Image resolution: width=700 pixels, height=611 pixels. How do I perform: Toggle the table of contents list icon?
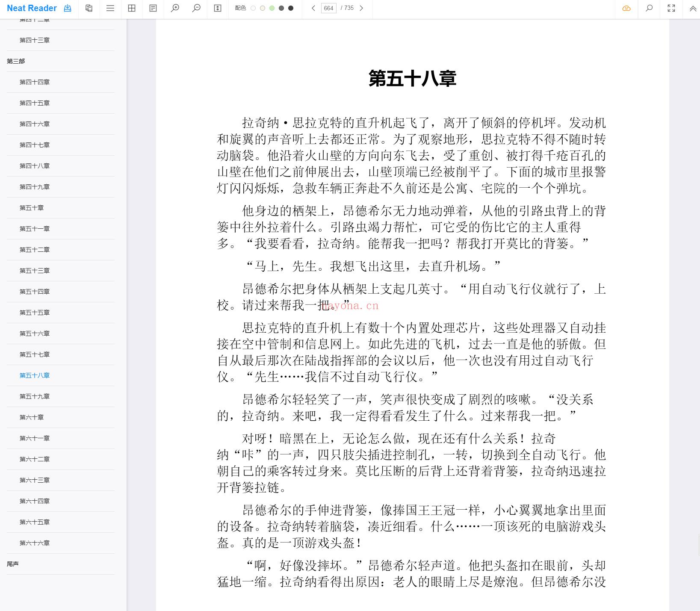(110, 8)
